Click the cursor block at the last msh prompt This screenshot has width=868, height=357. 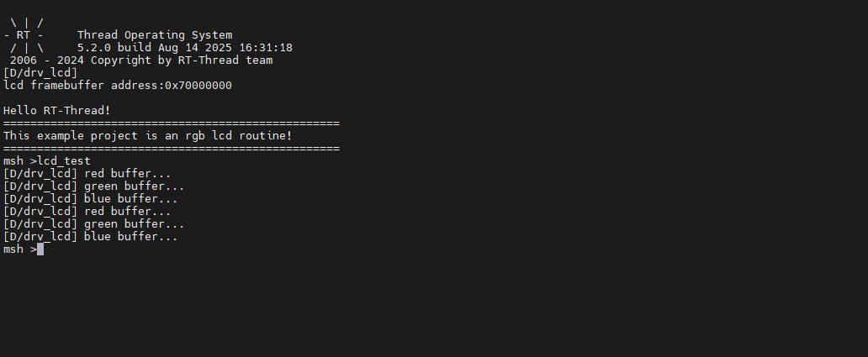pyautogui.click(x=40, y=249)
